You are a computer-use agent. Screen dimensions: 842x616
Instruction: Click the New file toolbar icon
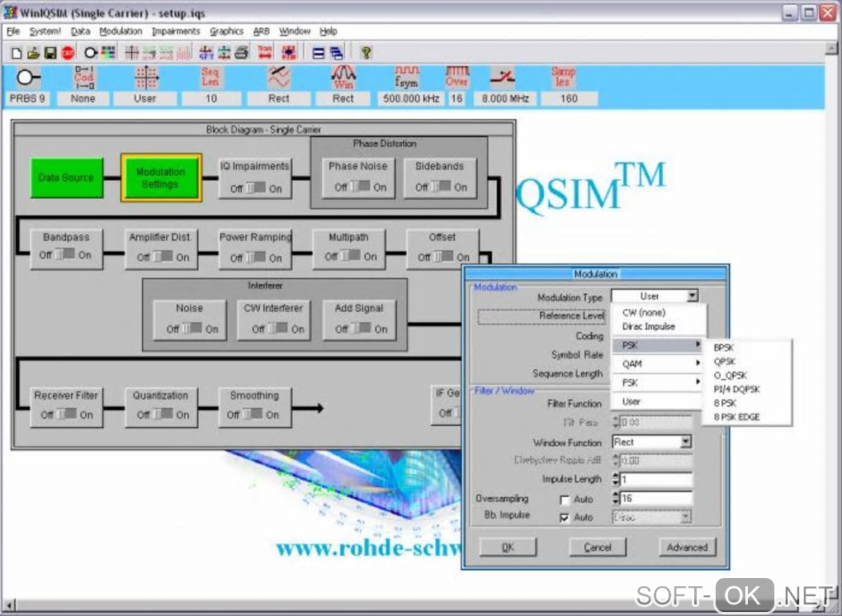17,53
